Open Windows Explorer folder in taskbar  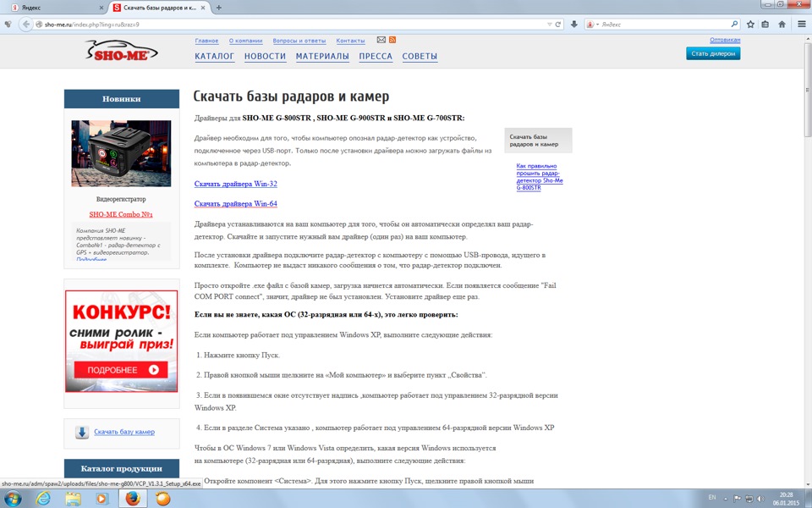coord(73,499)
